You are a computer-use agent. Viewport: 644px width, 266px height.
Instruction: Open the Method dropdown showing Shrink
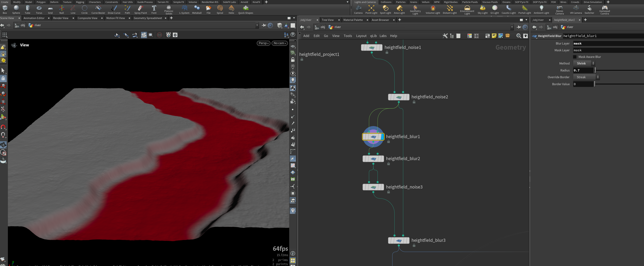tap(584, 63)
